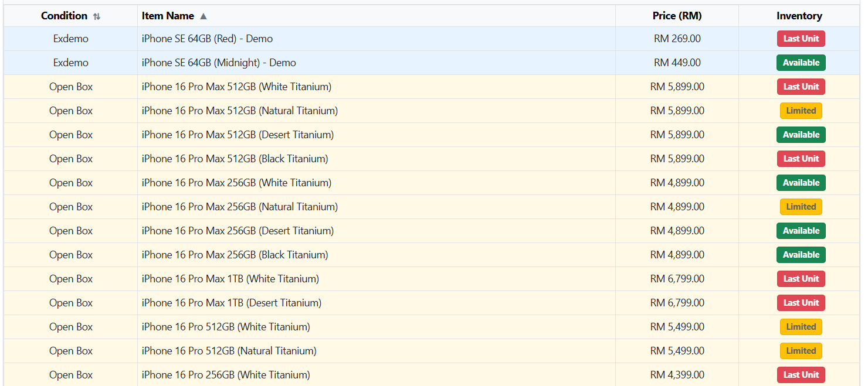Click RM 4,899.00 price for Pro Max 256GB Black Titanium

pyautogui.click(x=677, y=255)
